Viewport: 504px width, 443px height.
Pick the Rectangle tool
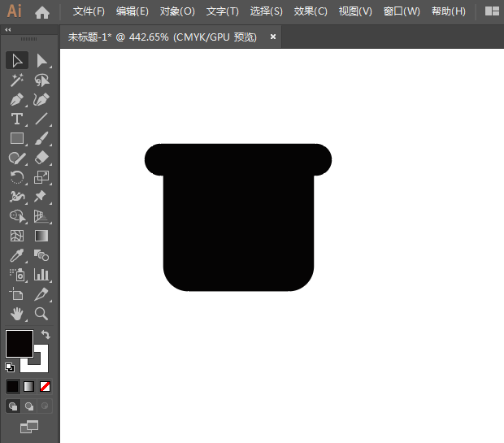(16, 139)
